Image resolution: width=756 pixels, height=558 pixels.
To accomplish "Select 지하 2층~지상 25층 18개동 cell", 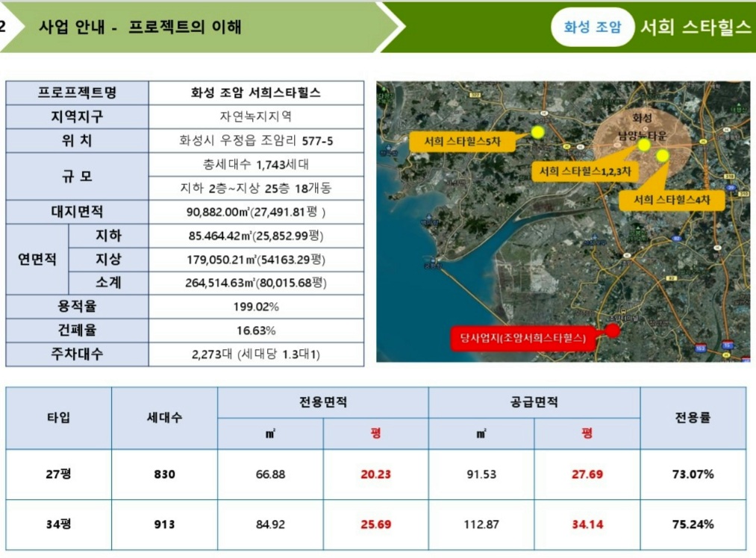I will point(256,188).
